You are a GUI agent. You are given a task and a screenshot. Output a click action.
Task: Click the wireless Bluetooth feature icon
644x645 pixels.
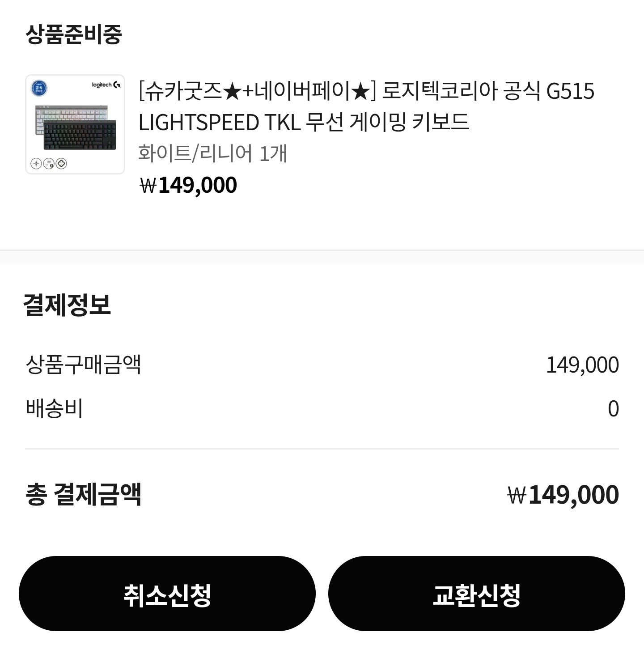[x=49, y=164]
